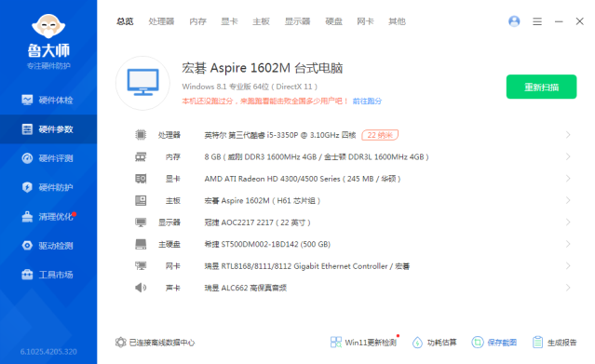Click the 8 GB DDR3 memory description
The width and height of the screenshot is (595, 364).
tap(317, 156)
